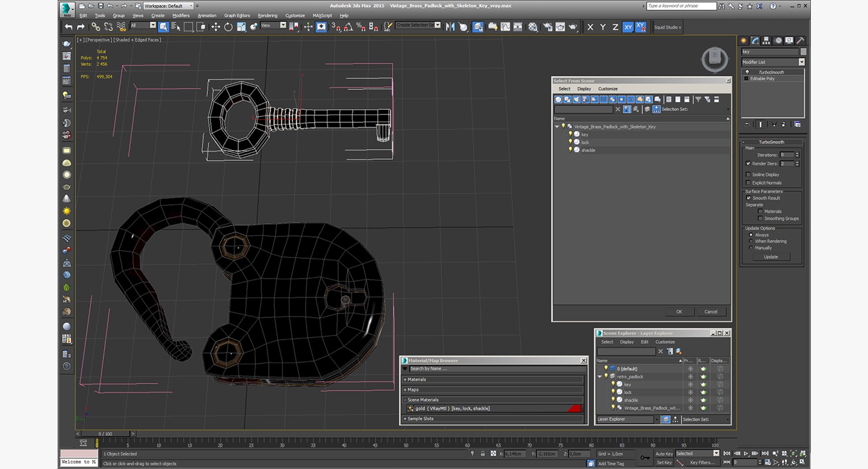Screen dimensions: 868x469
Task: Open the Modifiers menu
Action: pos(181,15)
